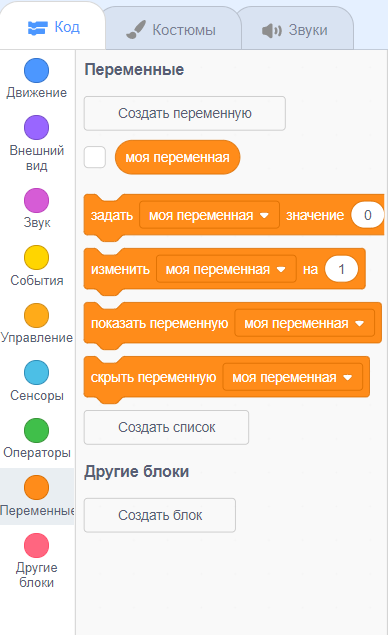Click the Движение category label

click(36, 93)
